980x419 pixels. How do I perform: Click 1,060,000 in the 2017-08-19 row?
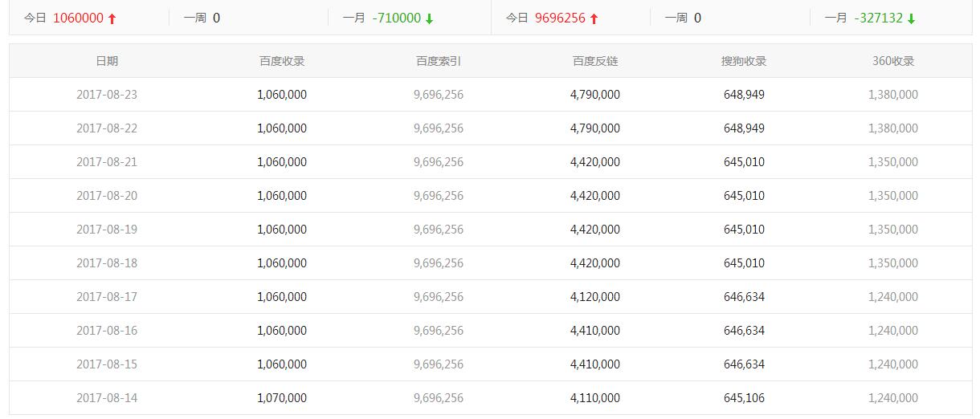coord(282,230)
